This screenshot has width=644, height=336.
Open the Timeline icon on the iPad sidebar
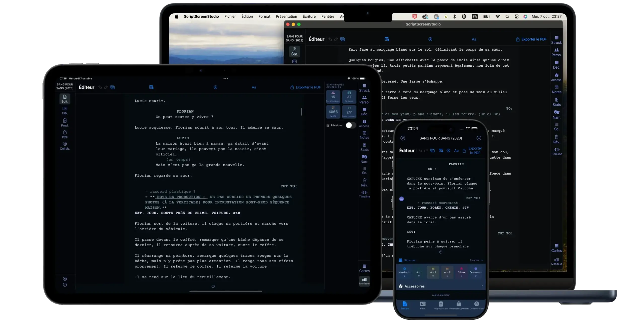click(364, 194)
